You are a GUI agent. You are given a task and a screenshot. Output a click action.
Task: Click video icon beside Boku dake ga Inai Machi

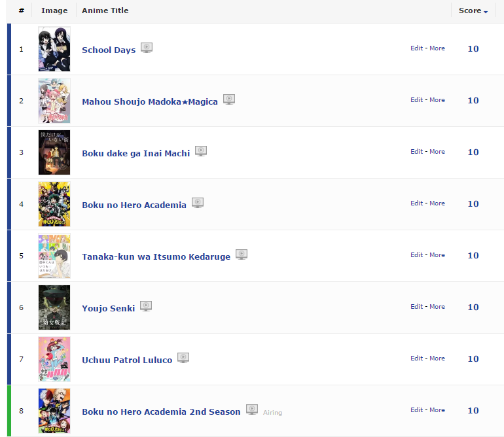pos(201,151)
